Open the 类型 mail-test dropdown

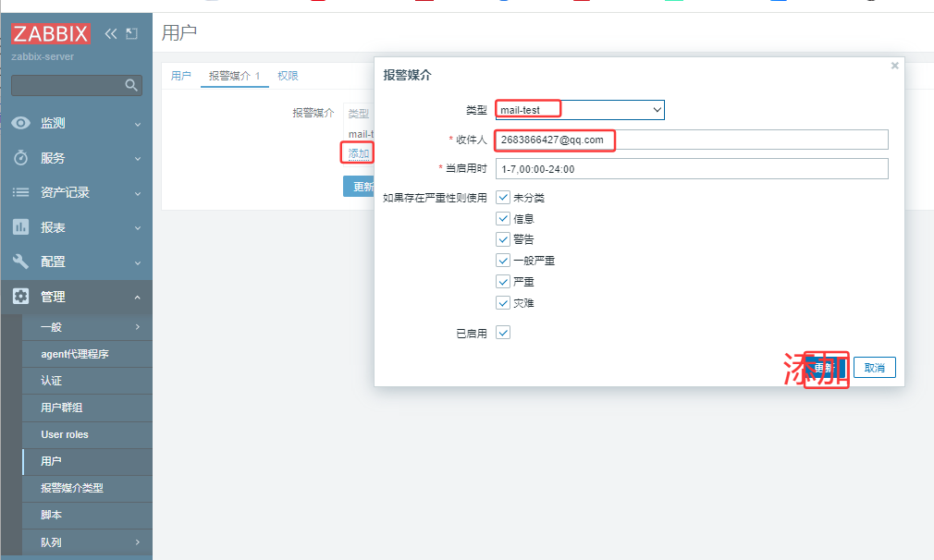click(x=580, y=110)
